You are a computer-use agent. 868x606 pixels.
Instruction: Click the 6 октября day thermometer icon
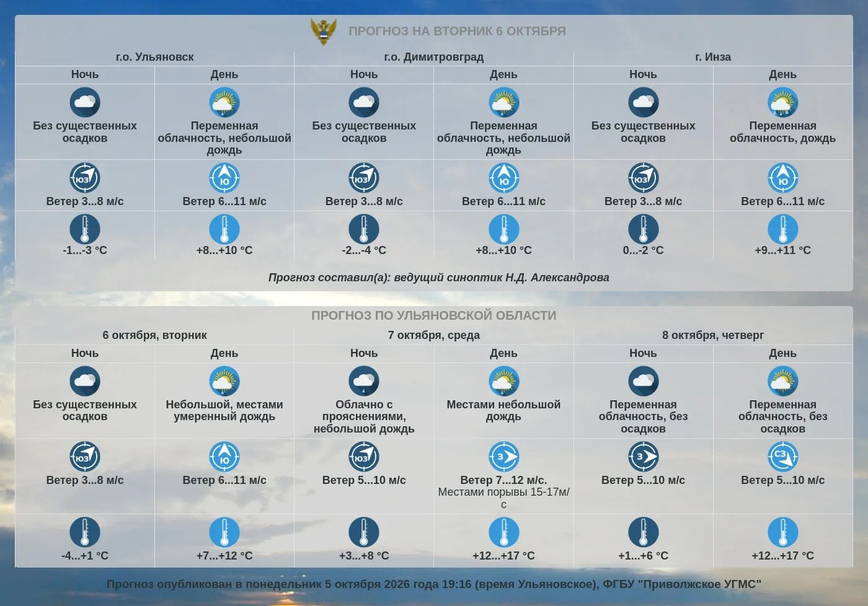(224, 532)
